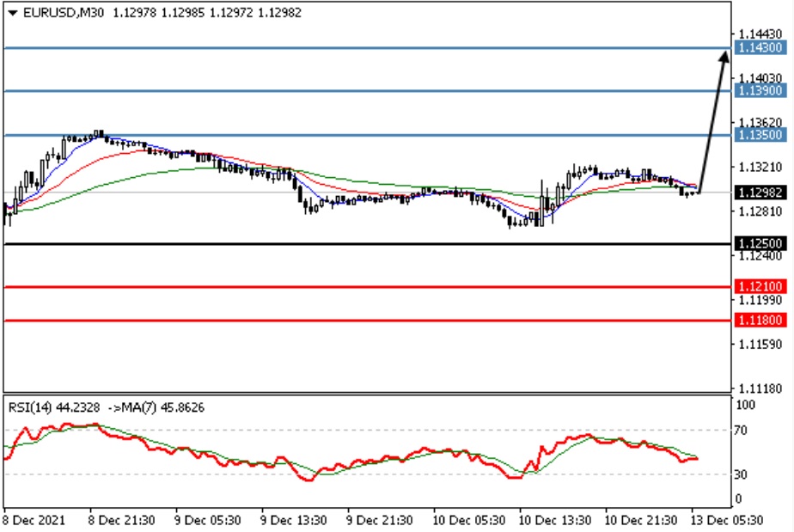Viewport: 794px width, 532px height.
Task: Click the 1.12810 price scale value
Action: point(760,211)
